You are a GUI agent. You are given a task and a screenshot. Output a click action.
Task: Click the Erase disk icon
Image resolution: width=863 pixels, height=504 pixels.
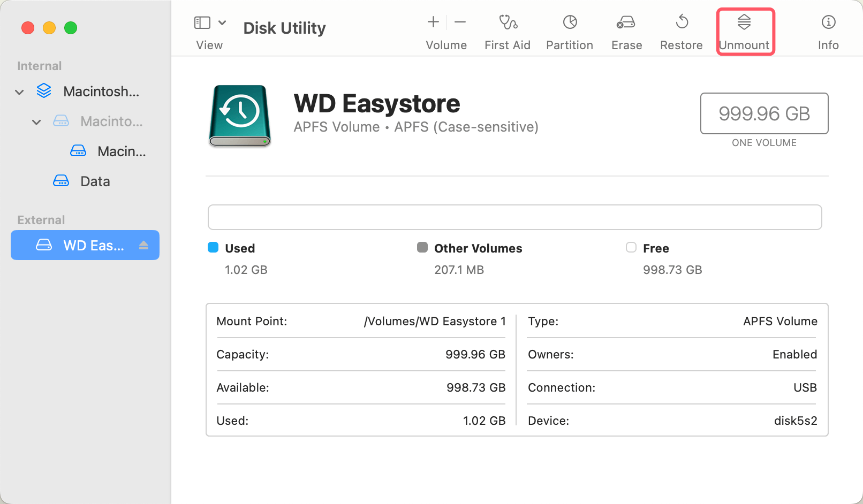(x=626, y=22)
